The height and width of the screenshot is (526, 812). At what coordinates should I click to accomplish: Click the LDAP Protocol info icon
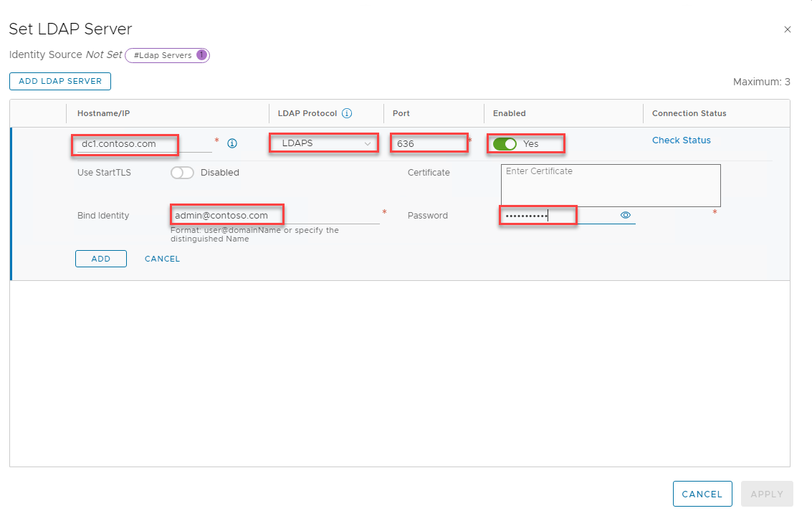pos(347,113)
